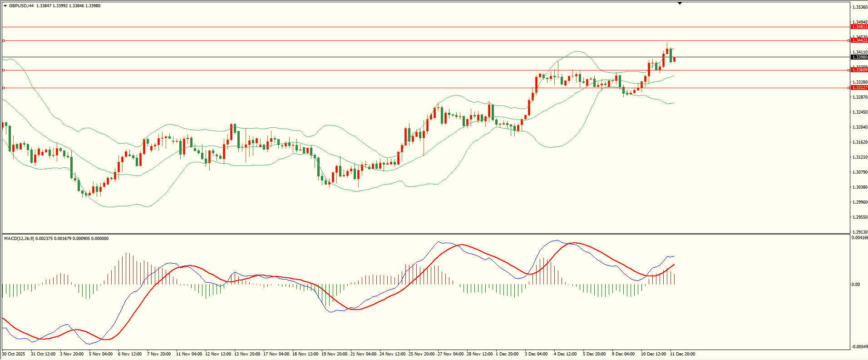Click the 30 Oct 2025 date label
This screenshot has width=868, height=360.
coord(14,354)
